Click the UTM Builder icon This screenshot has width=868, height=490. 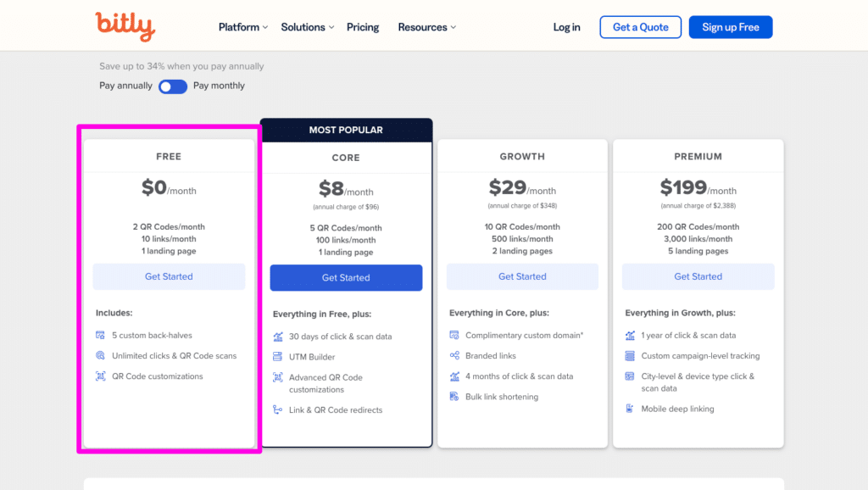click(x=278, y=357)
